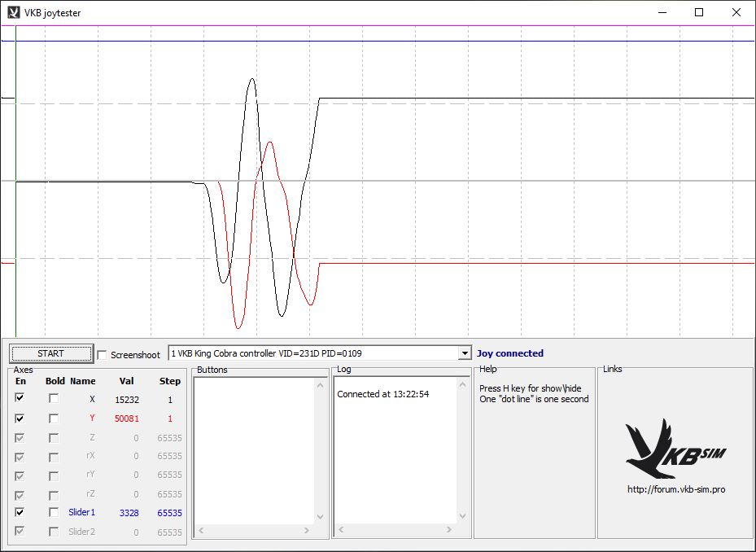Click the VKB joytester title bar icon

click(x=14, y=12)
